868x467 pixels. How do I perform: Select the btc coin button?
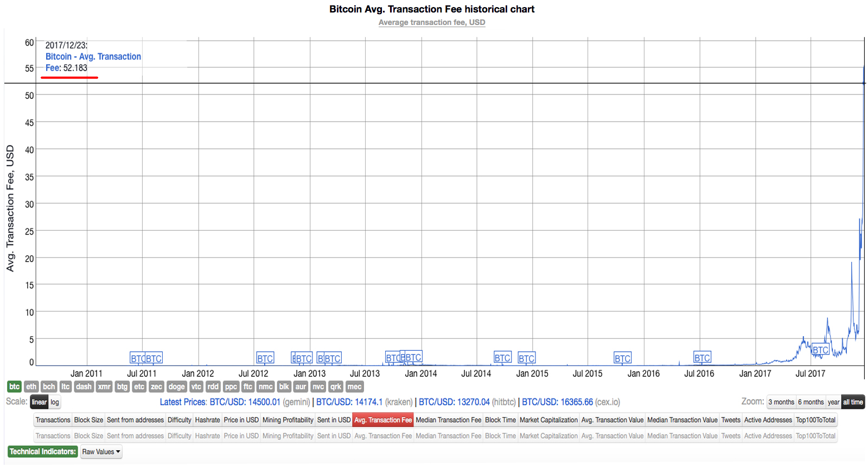point(14,387)
